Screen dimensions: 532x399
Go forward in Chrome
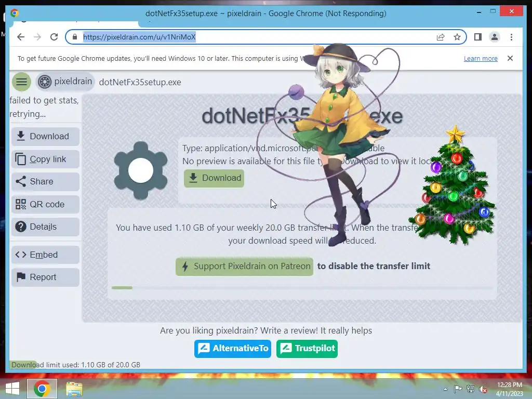coord(37,37)
